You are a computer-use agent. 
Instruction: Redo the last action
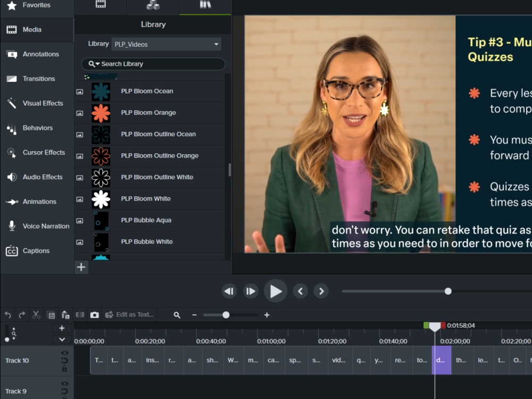click(x=22, y=315)
